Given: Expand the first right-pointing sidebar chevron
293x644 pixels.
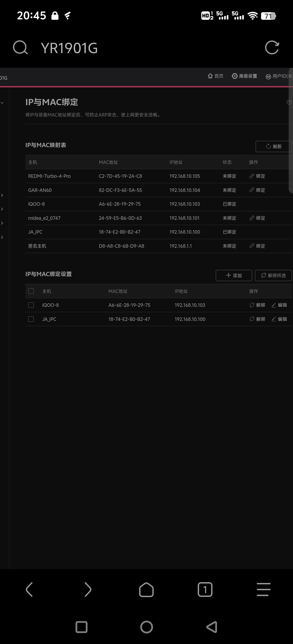Looking at the screenshot, I should (2, 195).
